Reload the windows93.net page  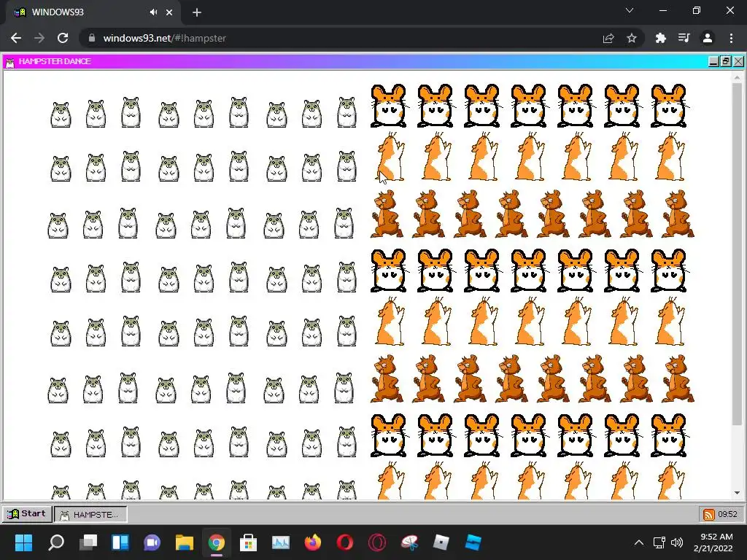click(63, 38)
